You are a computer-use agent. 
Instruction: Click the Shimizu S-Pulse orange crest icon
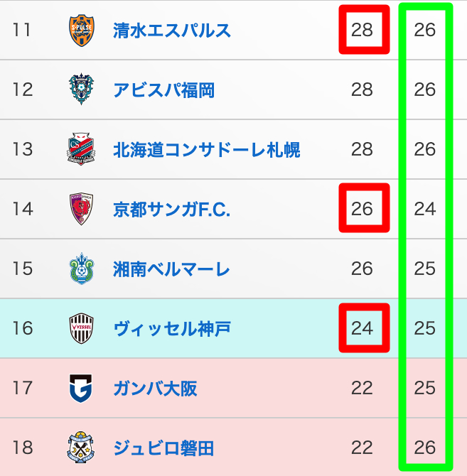tap(81, 31)
